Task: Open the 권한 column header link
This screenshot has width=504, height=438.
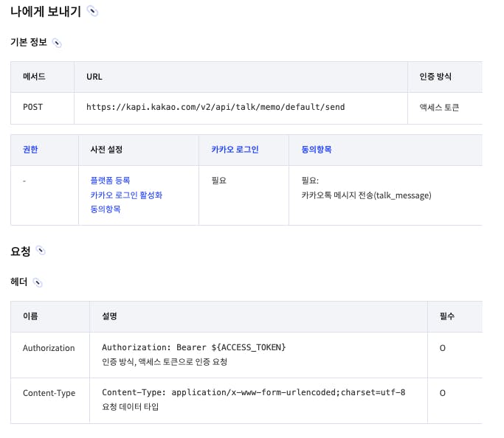Action: click(x=30, y=149)
